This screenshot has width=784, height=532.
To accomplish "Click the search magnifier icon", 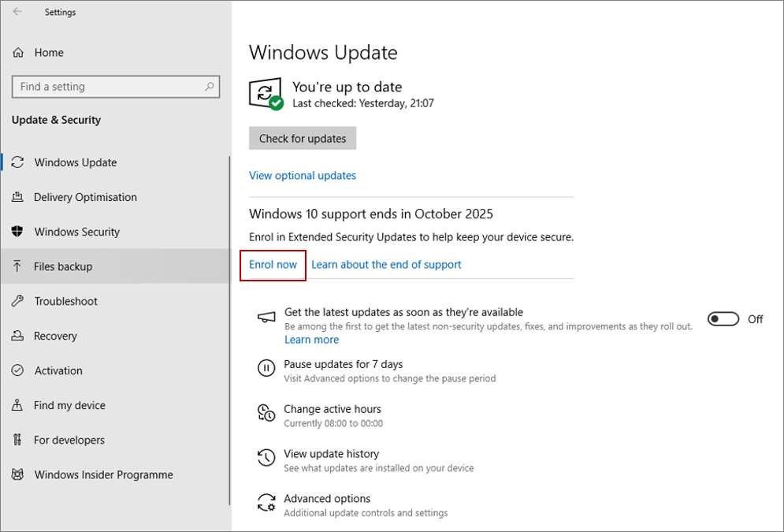I will click(x=210, y=87).
